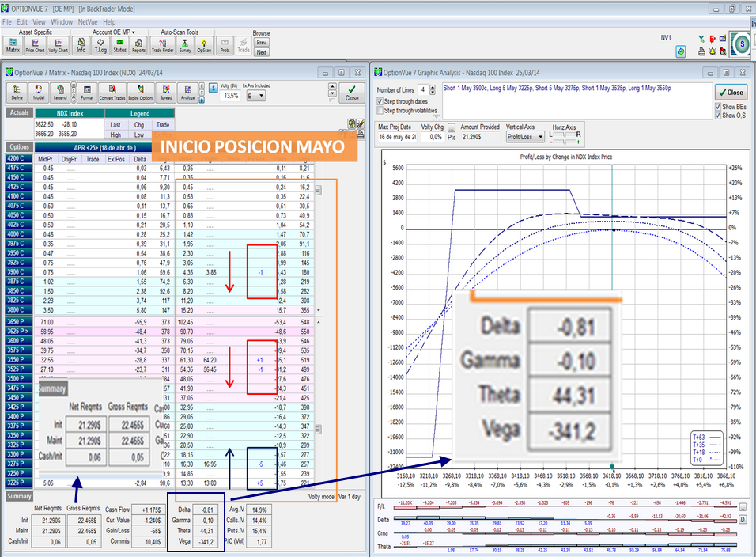Click the Actuals section label
The height and width of the screenshot is (557, 756).
tap(19, 112)
